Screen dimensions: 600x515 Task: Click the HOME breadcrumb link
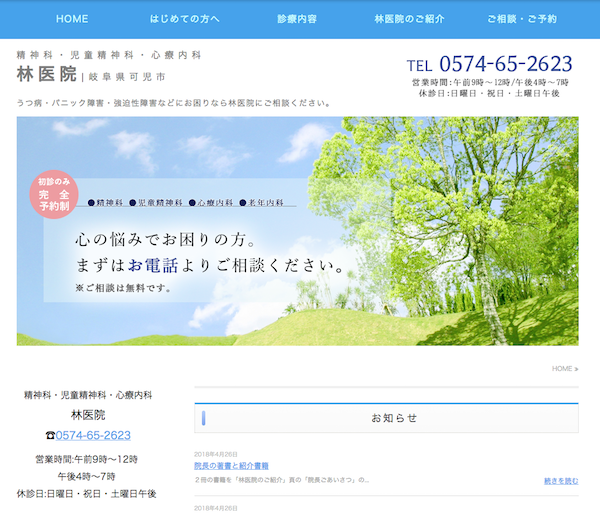coord(562,368)
